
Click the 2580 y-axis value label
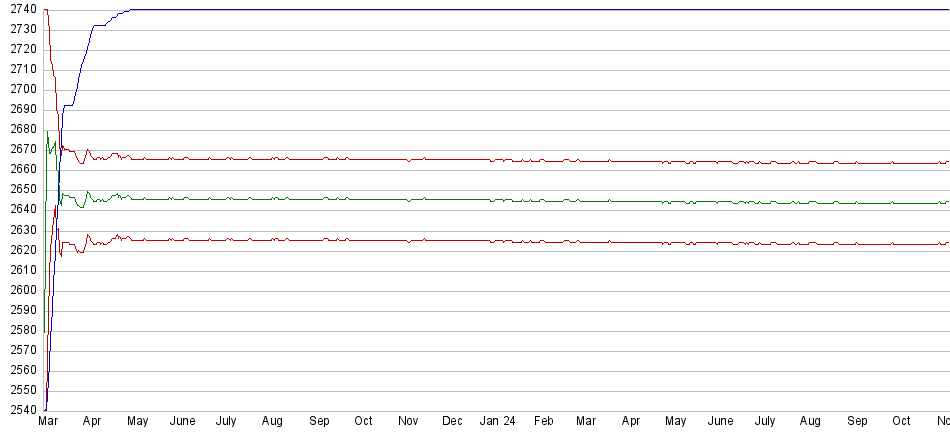(24, 330)
